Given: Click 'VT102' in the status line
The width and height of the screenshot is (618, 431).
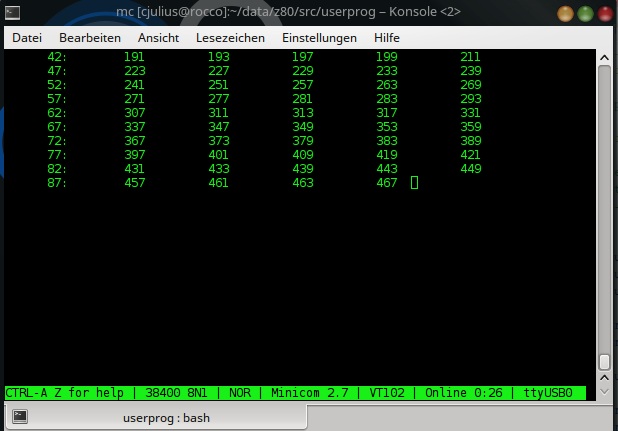Looking at the screenshot, I should coord(387,393).
